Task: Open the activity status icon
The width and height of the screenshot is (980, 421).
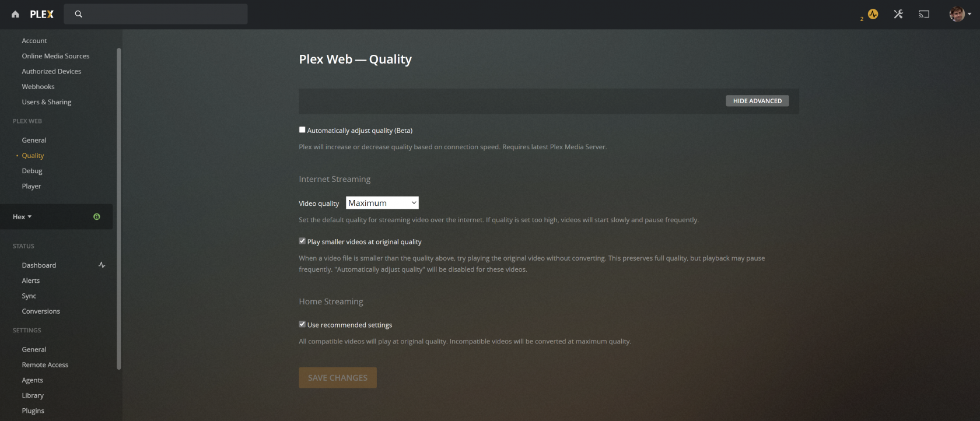Action: tap(873, 14)
